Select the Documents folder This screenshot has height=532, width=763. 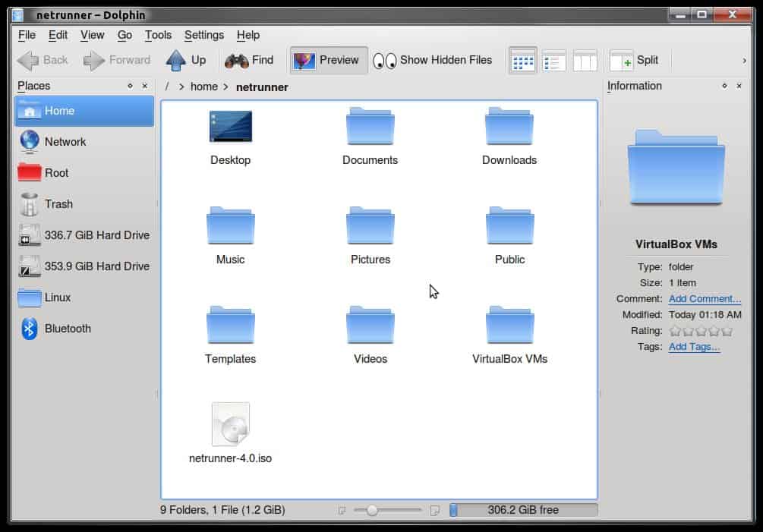tap(370, 137)
